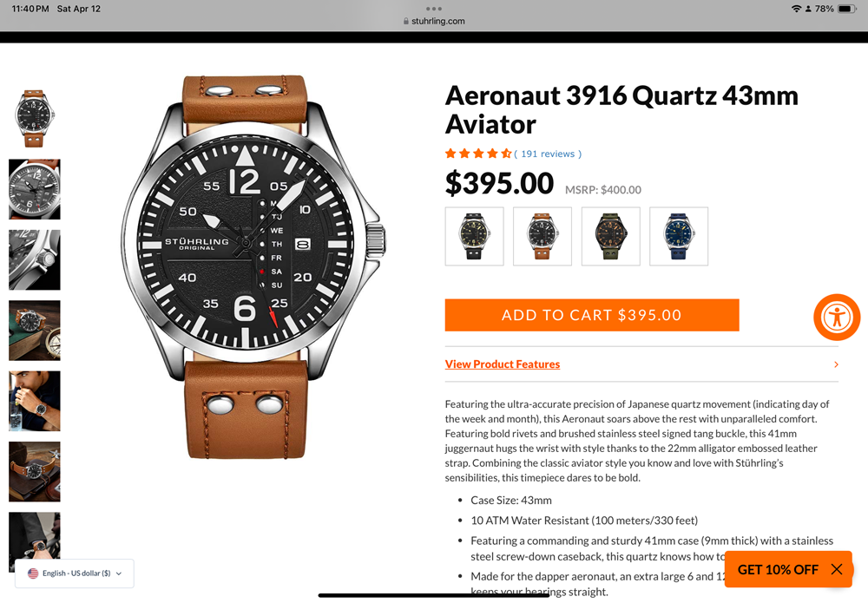Viewport: 868px width, 603px height.
Task: Select the brown strap color variant
Action: (542, 236)
